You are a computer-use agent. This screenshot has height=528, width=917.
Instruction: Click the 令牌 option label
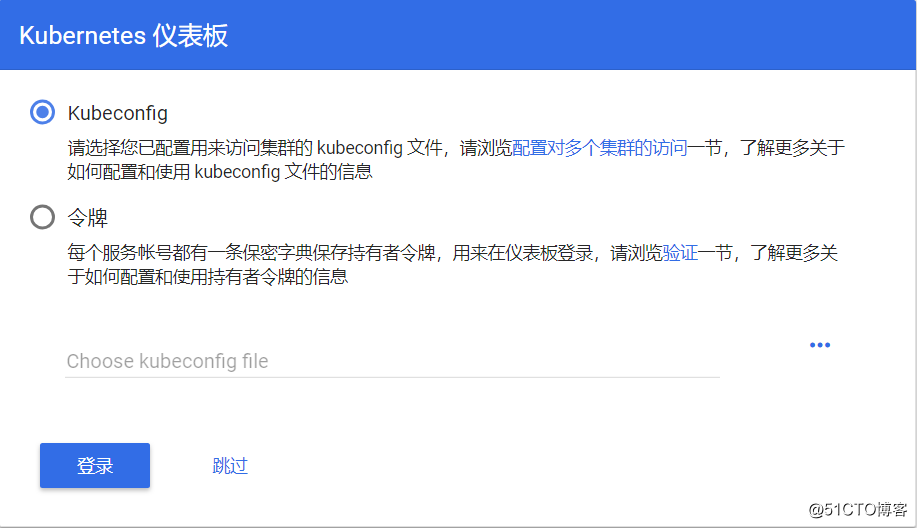(87, 218)
